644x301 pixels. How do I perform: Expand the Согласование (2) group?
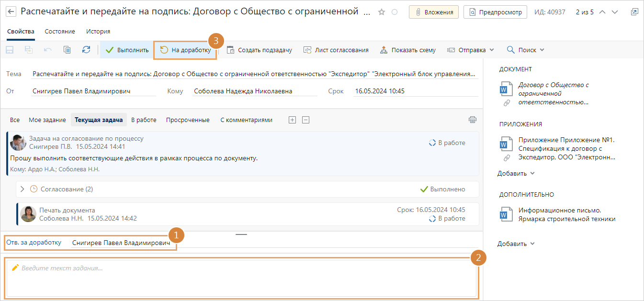click(x=22, y=189)
